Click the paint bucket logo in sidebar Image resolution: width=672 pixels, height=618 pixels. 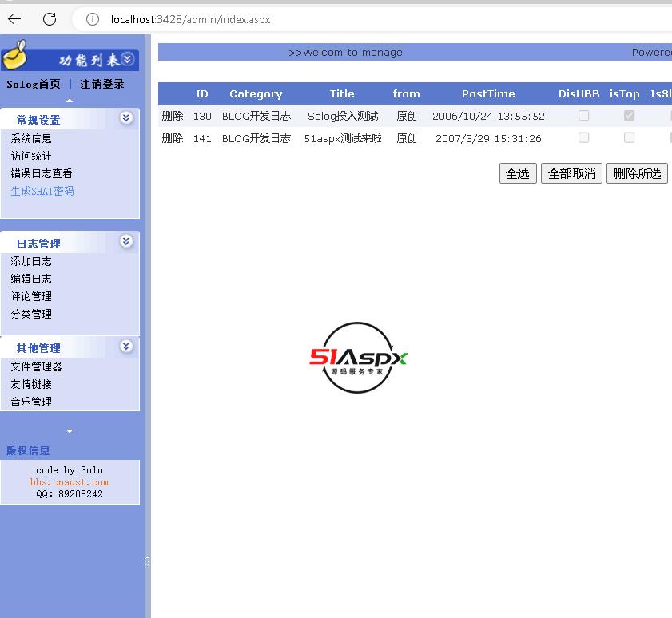click(x=15, y=55)
